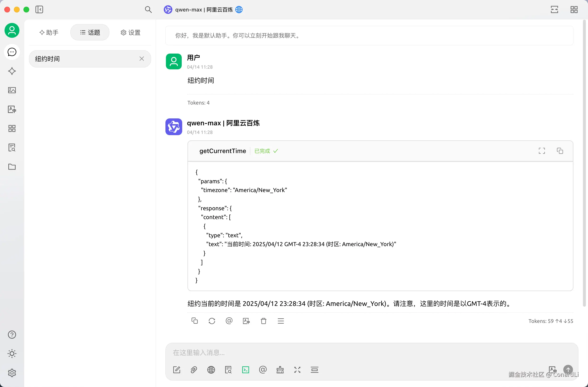Click the conversation vertical scrollbar
588x387 pixels.
point(584,163)
